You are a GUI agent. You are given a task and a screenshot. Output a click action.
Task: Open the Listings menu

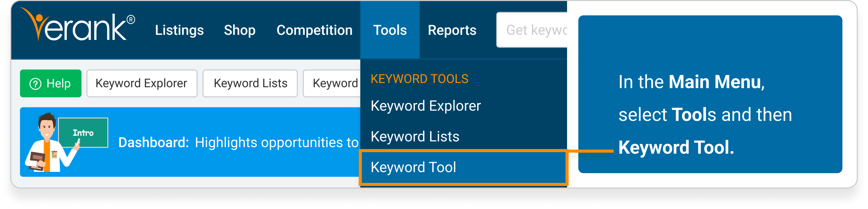pyautogui.click(x=179, y=30)
